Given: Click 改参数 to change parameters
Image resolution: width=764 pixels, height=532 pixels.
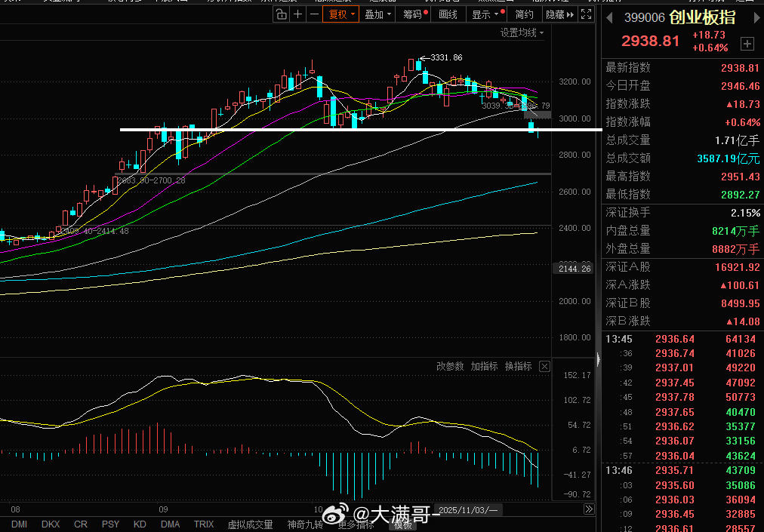Looking at the screenshot, I should coord(450,366).
